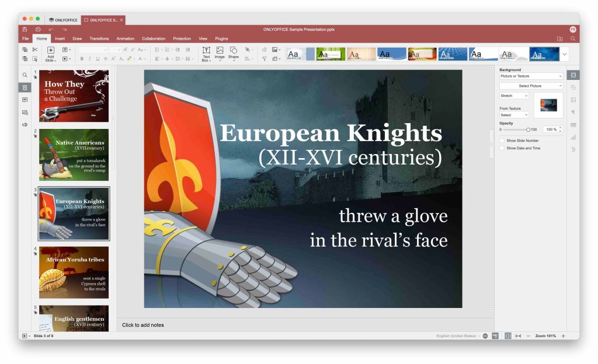The image size is (598, 364).
Task: Open the Stretch fill mode dropdown
Action: (514, 96)
